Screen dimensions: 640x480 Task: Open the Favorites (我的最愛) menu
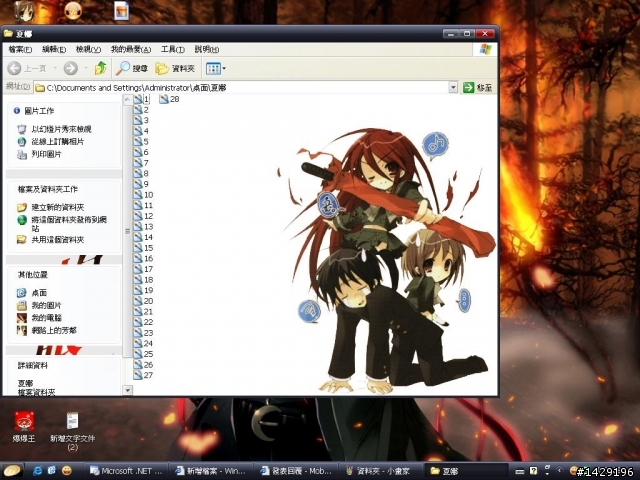pyautogui.click(x=131, y=49)
